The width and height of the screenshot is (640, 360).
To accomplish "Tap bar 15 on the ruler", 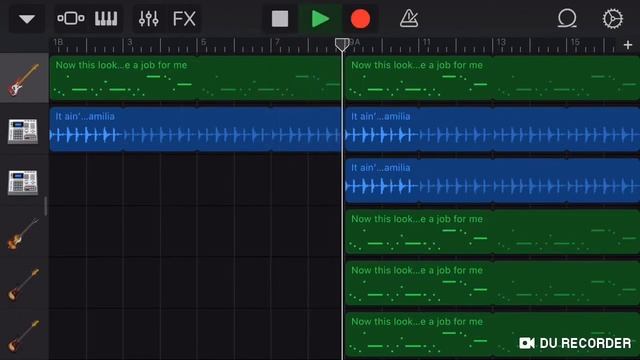I will point(575,42).
